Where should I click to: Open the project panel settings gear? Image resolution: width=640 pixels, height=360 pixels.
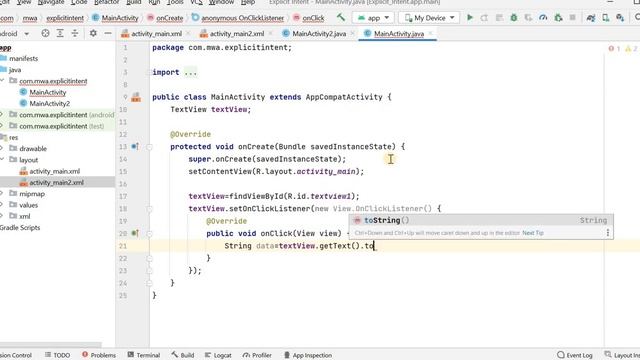[93, 33]
